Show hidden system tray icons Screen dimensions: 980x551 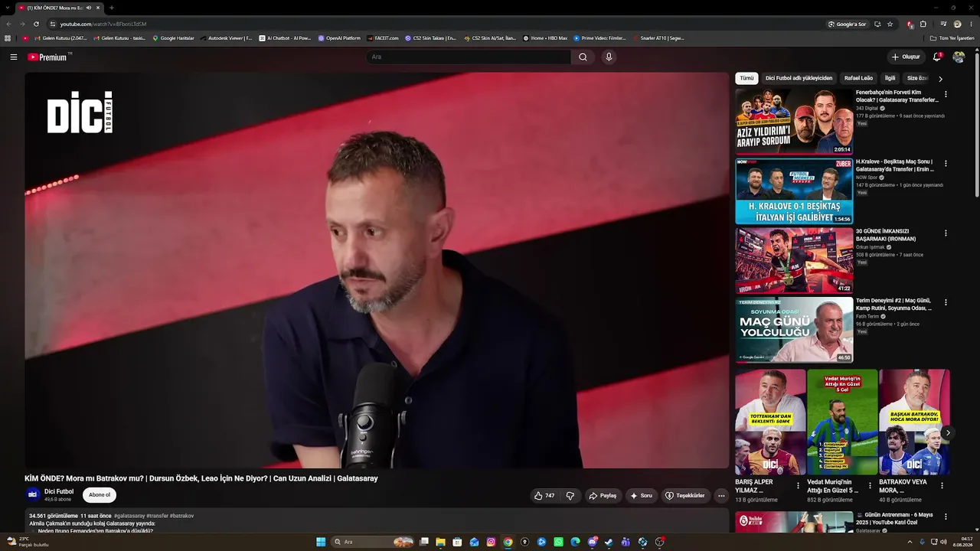pyautogui.click(x=910, y=542)
